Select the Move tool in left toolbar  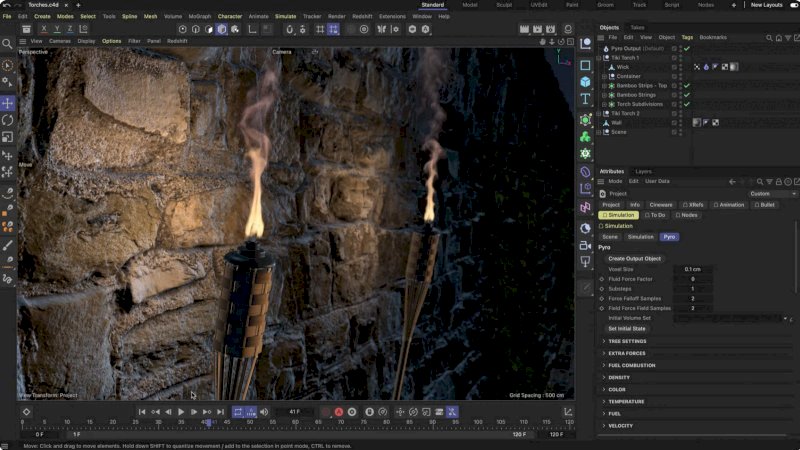tap(7, 103)
